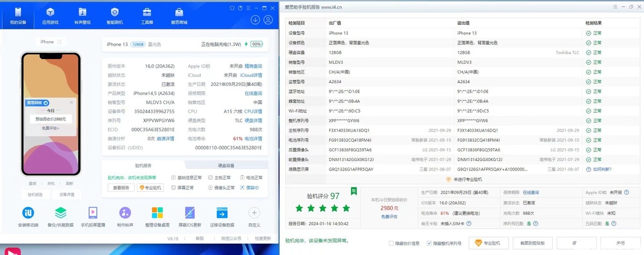Click the 关机 shutdown link
644x255 pixels.
(x=51, y=184)
